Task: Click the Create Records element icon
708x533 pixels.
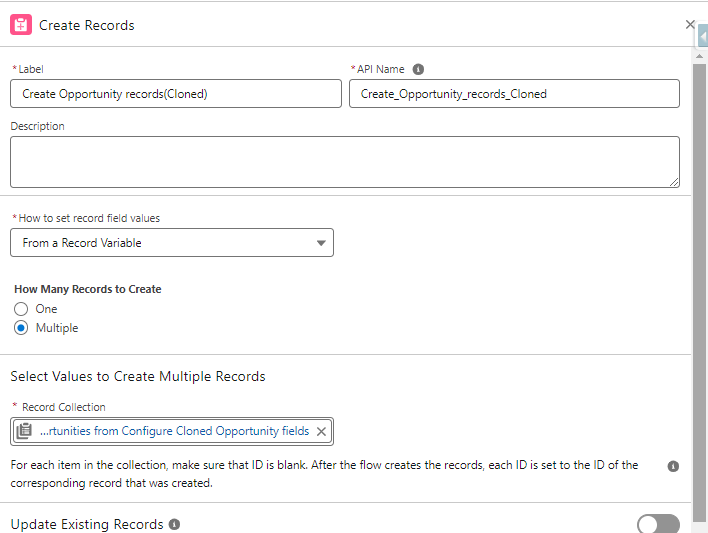Action: (21, 25)
